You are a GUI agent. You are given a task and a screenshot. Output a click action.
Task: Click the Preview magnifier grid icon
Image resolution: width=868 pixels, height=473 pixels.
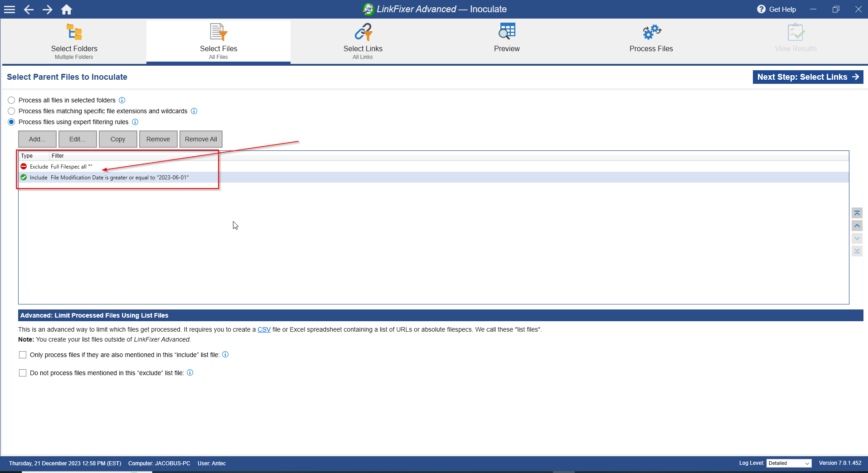(x=507, y=31)
